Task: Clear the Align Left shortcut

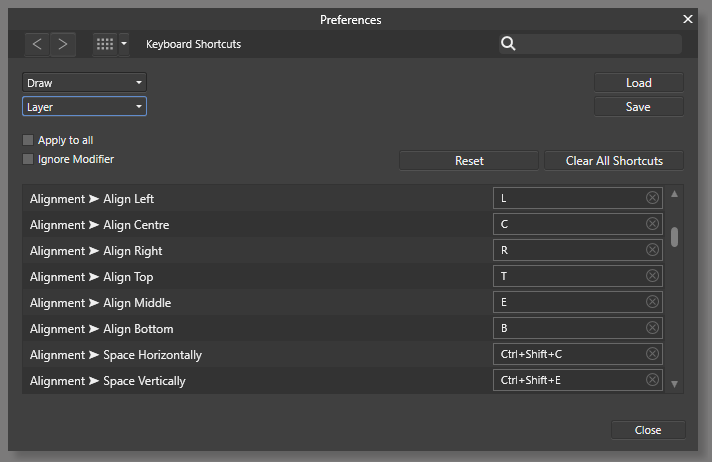Action: tap(653, 198)
